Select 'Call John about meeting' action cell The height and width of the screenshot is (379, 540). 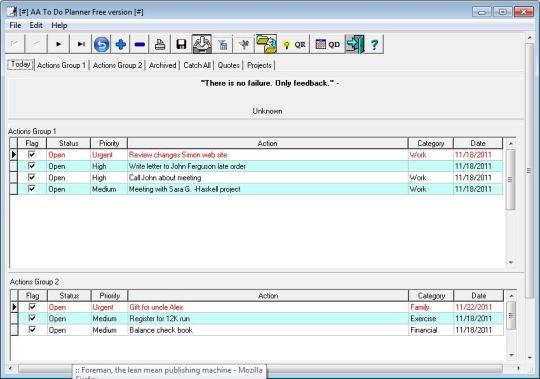pos(268,177)
